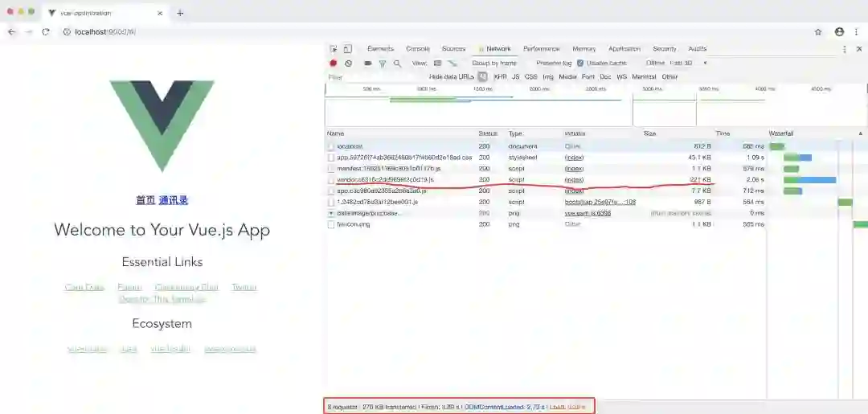
Task: Click the 首页 navigation link
Action: tap(145, 200)
